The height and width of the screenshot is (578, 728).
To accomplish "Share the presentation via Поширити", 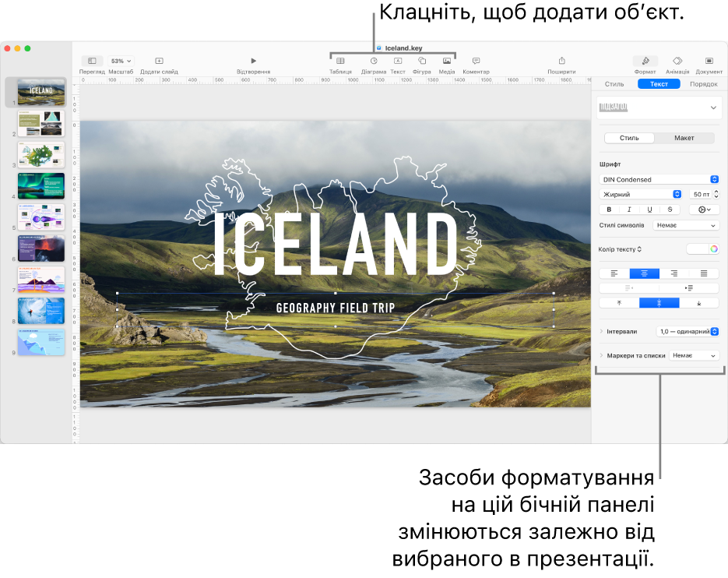I will click(x=562, y=61).
